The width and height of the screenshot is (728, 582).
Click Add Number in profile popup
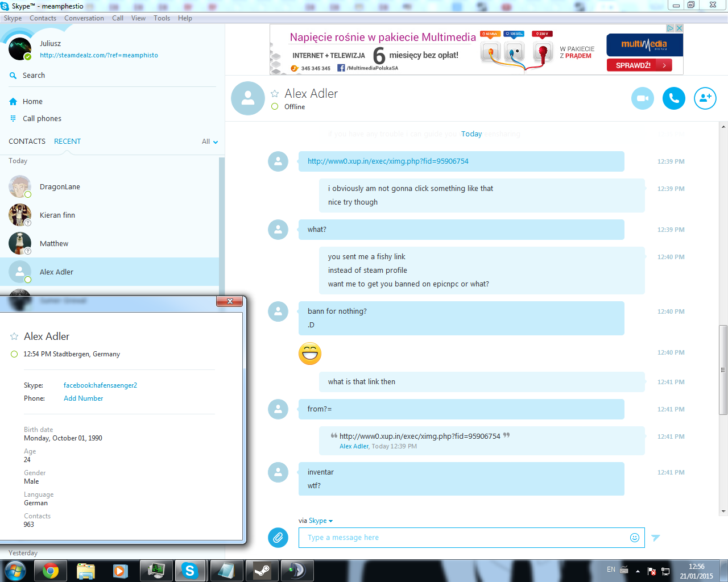coord(83,398)
